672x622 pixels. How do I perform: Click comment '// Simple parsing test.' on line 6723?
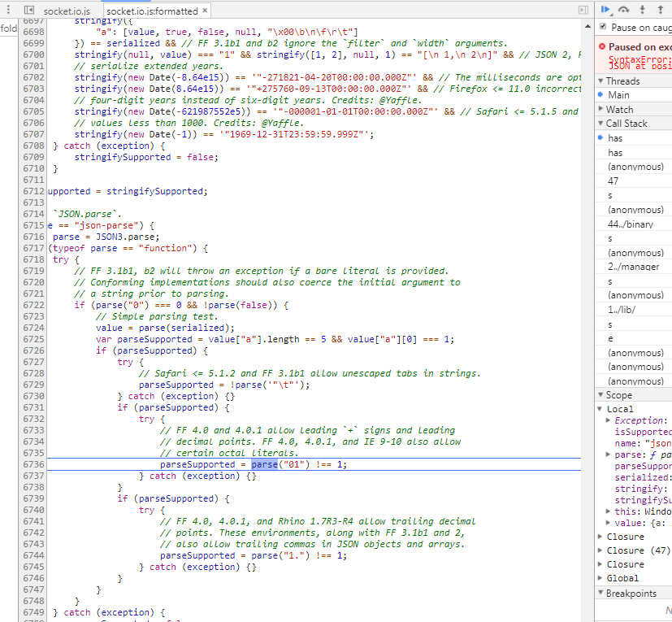pos(157,316)
